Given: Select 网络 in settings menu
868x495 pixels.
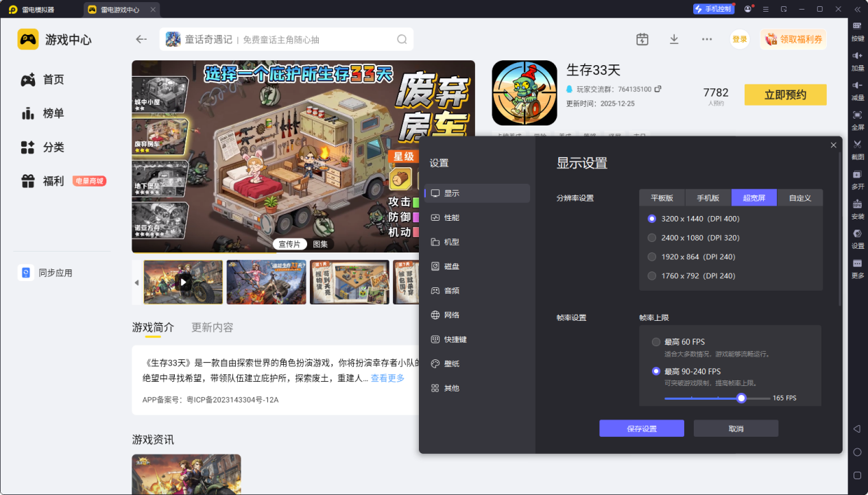Looking at the screenshot, I should tap(477, 315).
